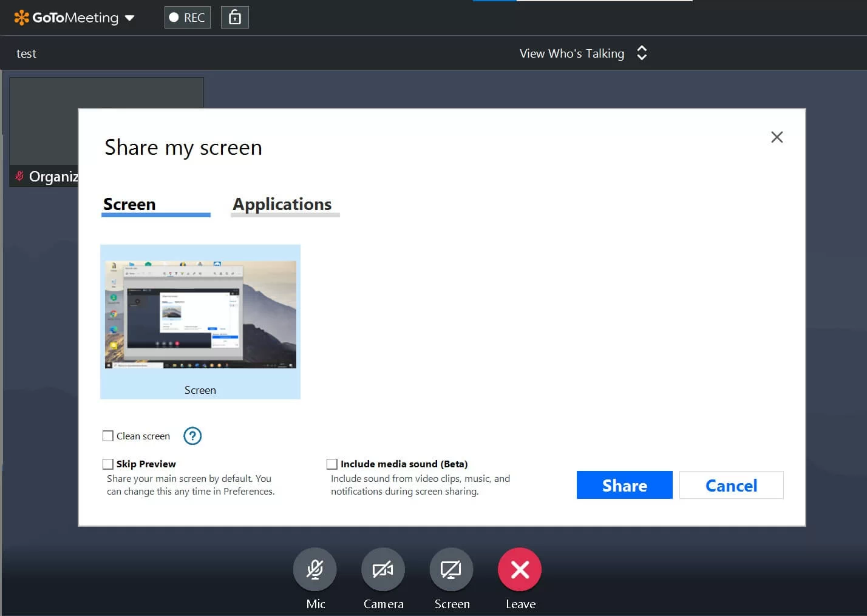867x616 pixels.
Task: Enable Include media sound (Beta)
Action: click(332, 464)
